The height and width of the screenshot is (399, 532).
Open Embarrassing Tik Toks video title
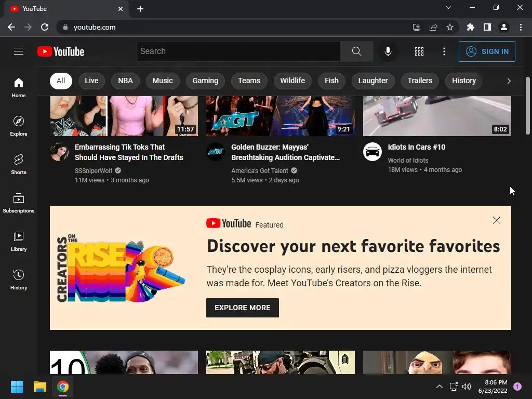(129, 152)
